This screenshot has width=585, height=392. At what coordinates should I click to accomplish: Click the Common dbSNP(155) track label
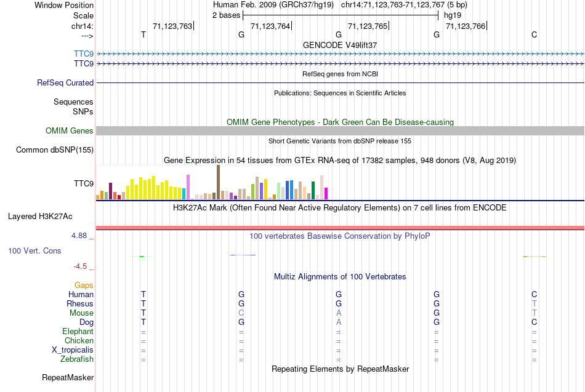(54, 150)
